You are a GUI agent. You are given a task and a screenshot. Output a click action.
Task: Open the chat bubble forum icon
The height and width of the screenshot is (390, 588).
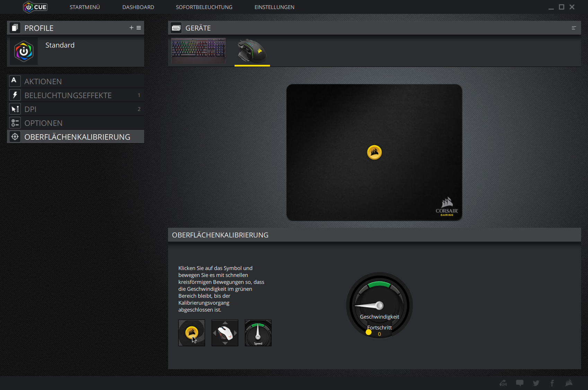520,383
